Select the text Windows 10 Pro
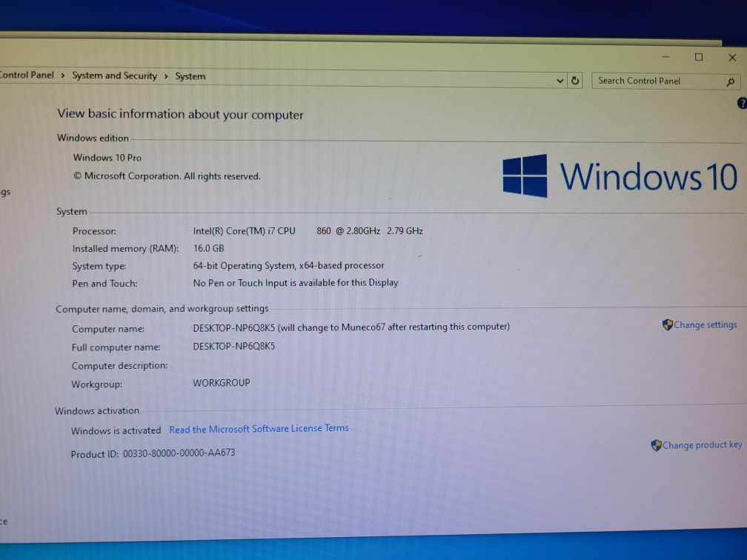 tap(107, 158)
